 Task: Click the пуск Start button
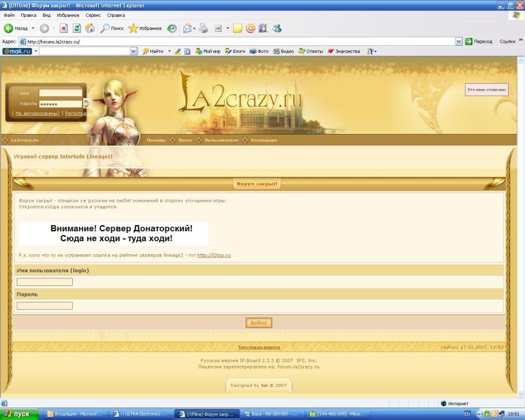(x=19, y=414)
